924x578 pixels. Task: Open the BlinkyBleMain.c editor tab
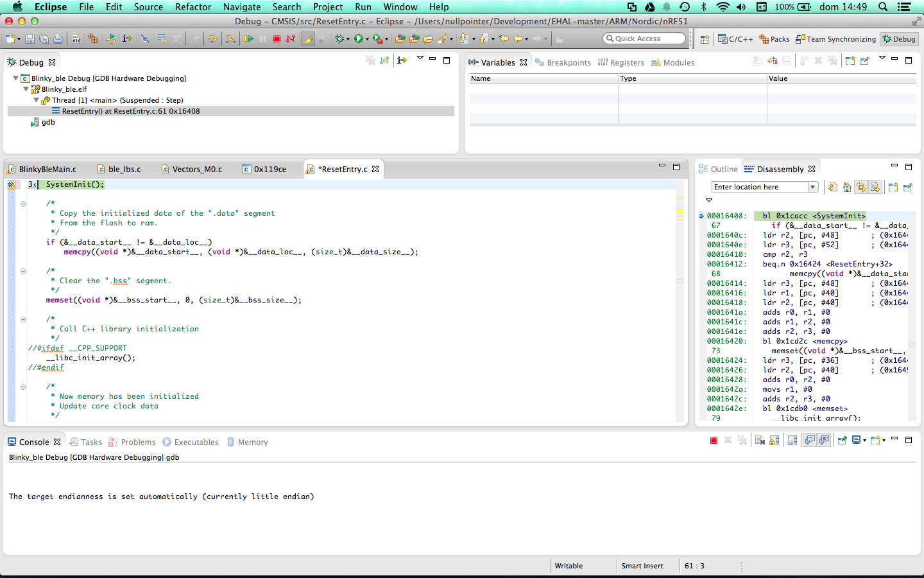click(42, 169)
